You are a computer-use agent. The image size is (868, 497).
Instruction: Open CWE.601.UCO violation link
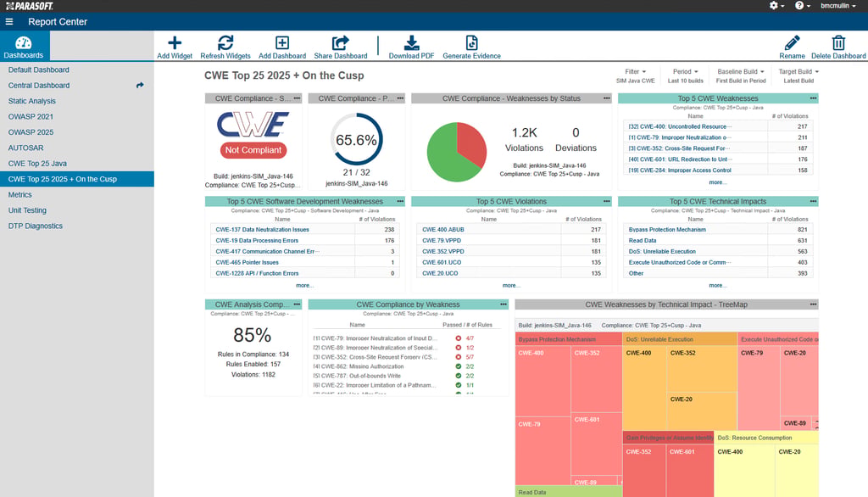pyautogui.click(x=441, y=262)
